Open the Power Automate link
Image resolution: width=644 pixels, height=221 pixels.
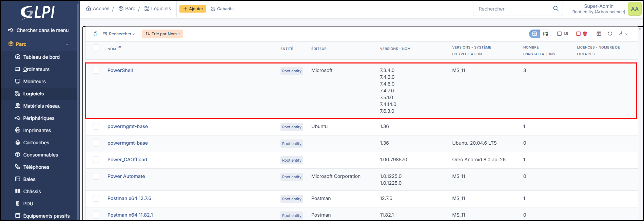[126, 176]
